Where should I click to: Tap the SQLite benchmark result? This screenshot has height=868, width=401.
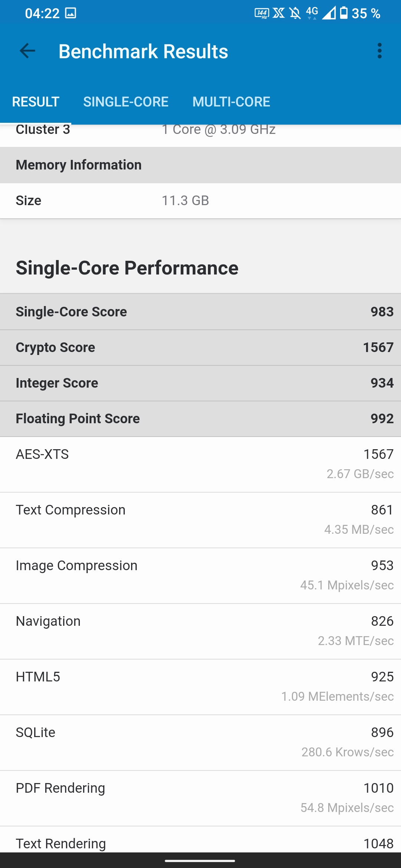tap(200, 742)
